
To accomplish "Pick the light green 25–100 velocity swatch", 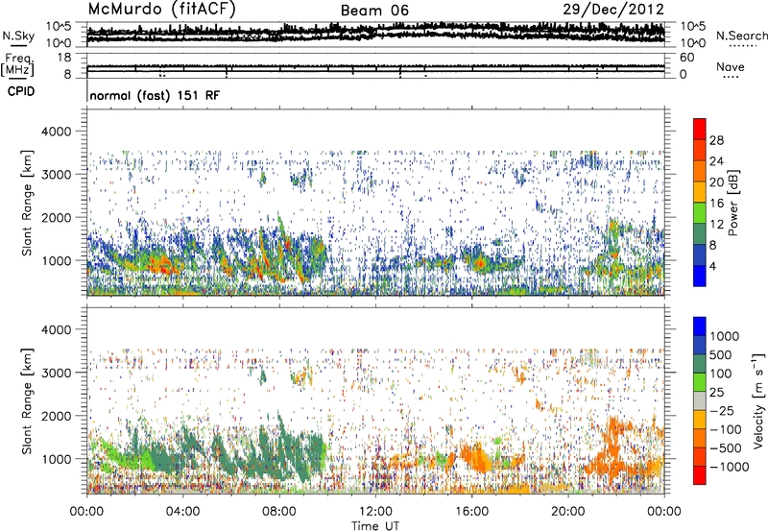I will [700, 382].
